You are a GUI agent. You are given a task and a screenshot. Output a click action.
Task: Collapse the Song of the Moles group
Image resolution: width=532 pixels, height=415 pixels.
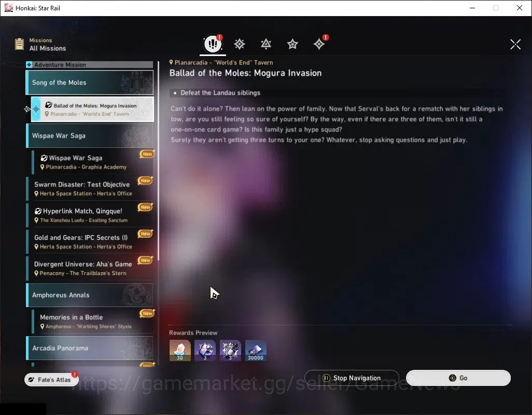pos(90,82)
